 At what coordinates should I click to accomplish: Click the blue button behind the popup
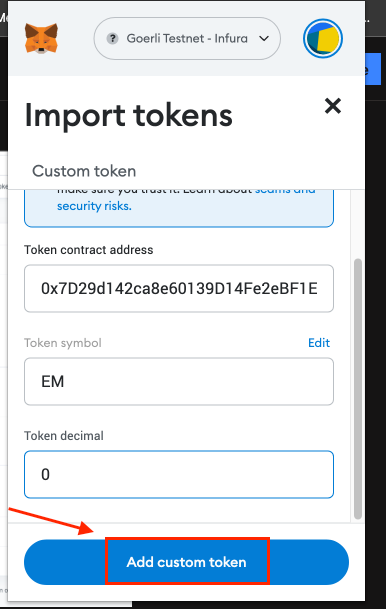coord(373,69)
